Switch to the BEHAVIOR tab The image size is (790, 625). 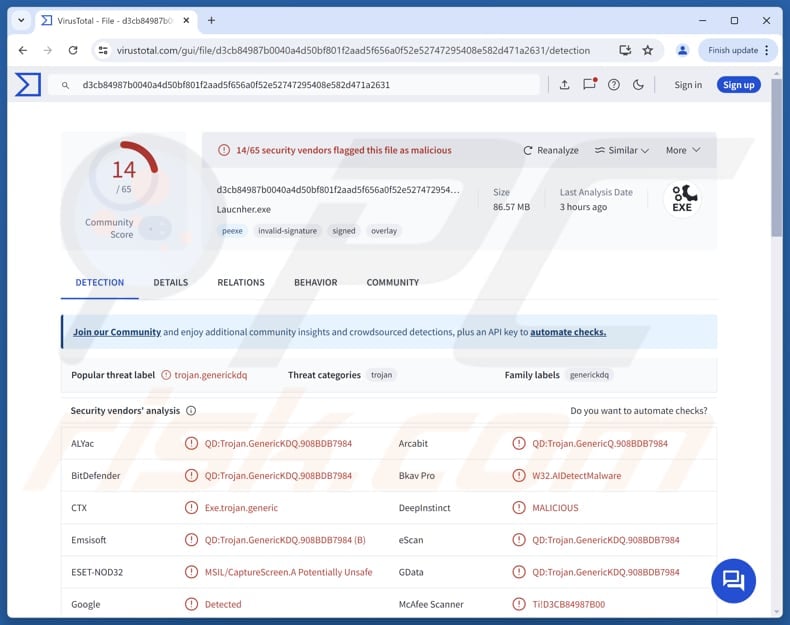(x=315, y=282)
